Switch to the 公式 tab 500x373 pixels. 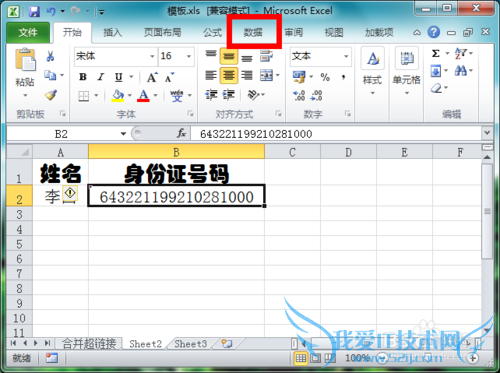pyautogui.click(x=212, y=33)
